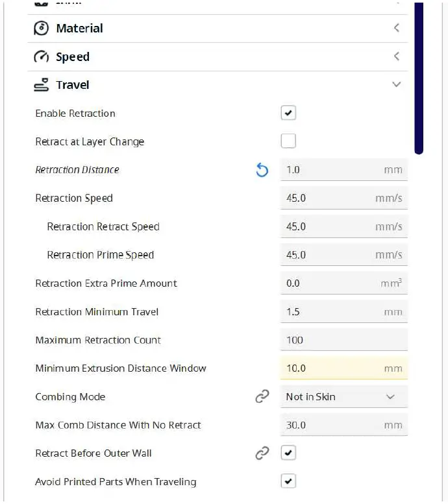The height and width of the screenshot is (504, 448).
Task: Open the Speed settings header
Action: click(73, 57)
